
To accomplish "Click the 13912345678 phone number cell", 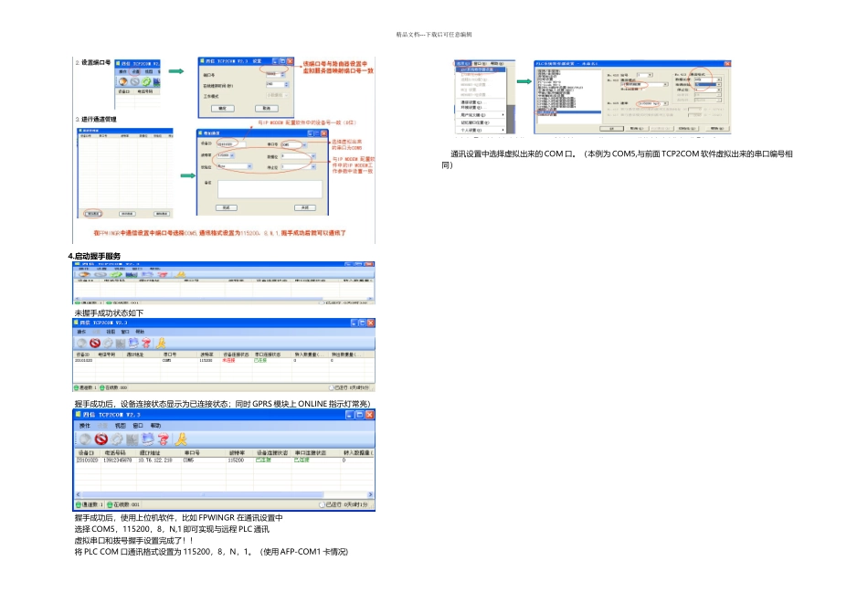I will pos(117,460).
